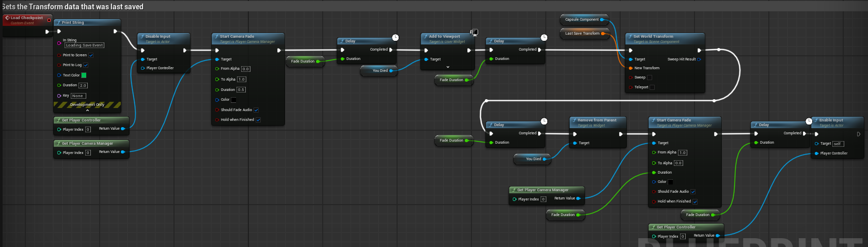Toggle Hold when Finished on second Start Camera Fade
Image resolution: width=868 pixels, height=247 pixels.
(695, 202)
